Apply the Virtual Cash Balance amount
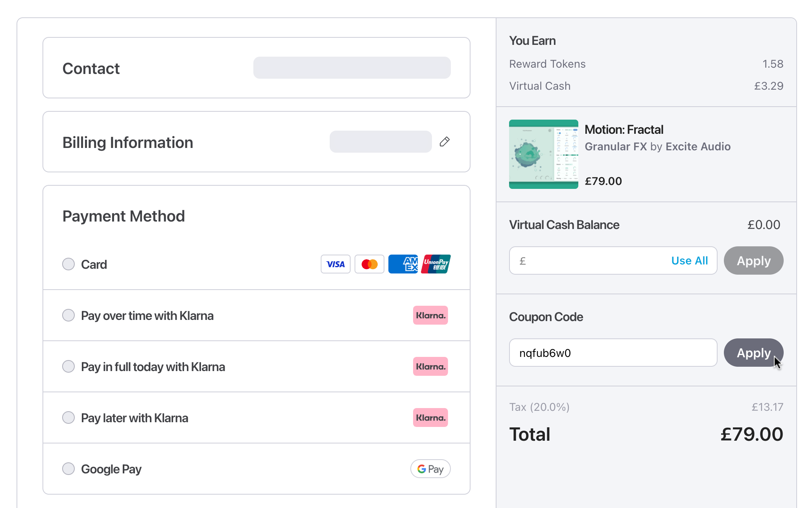 point(753,260)
